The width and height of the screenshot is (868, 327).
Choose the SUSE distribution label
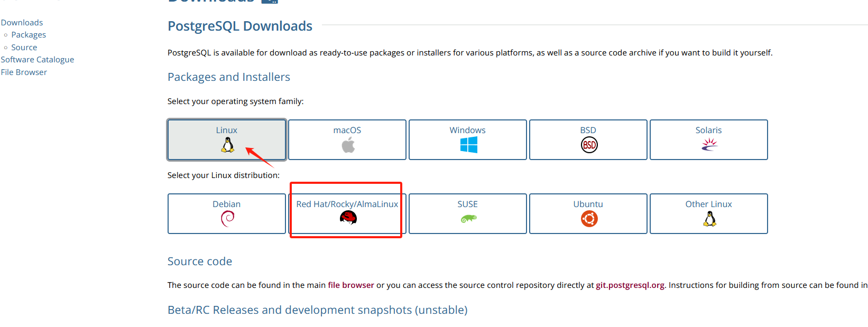point(467,204)
